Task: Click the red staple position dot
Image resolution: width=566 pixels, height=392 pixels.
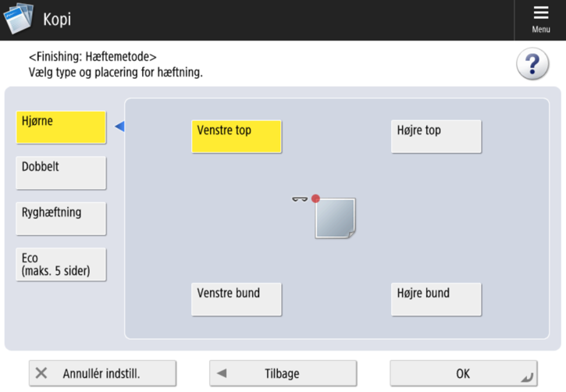Action: (x=315, y=198)
